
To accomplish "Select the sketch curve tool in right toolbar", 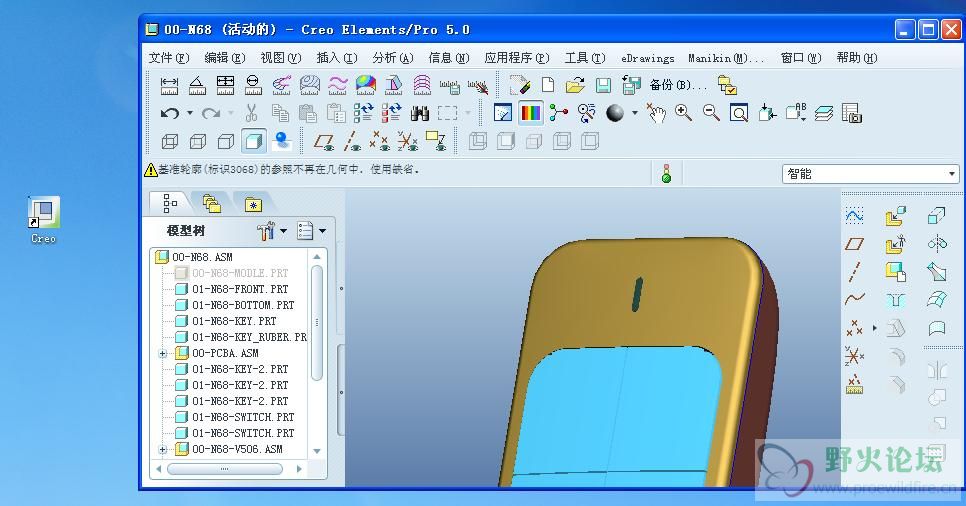I will 854,216.
